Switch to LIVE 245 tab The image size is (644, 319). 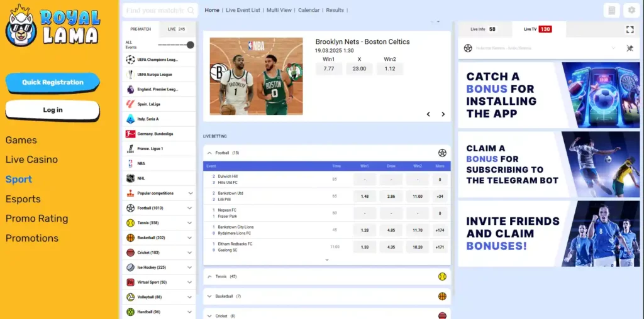[177, 29]
